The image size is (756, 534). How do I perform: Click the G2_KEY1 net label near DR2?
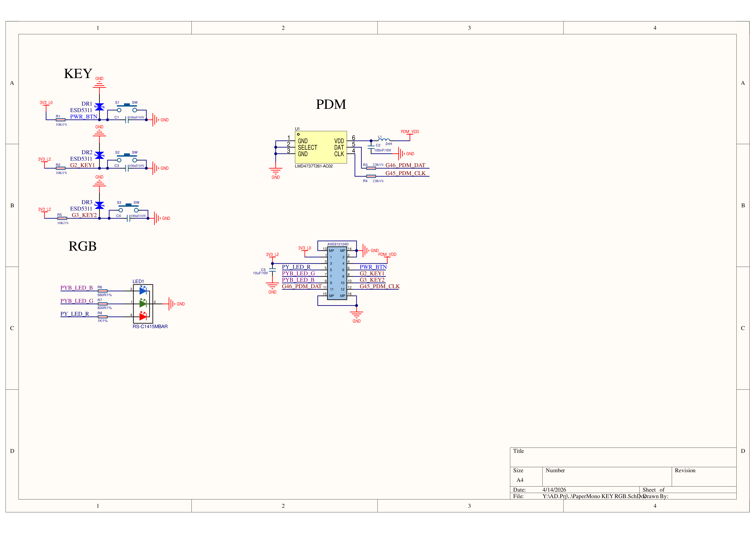83,165
